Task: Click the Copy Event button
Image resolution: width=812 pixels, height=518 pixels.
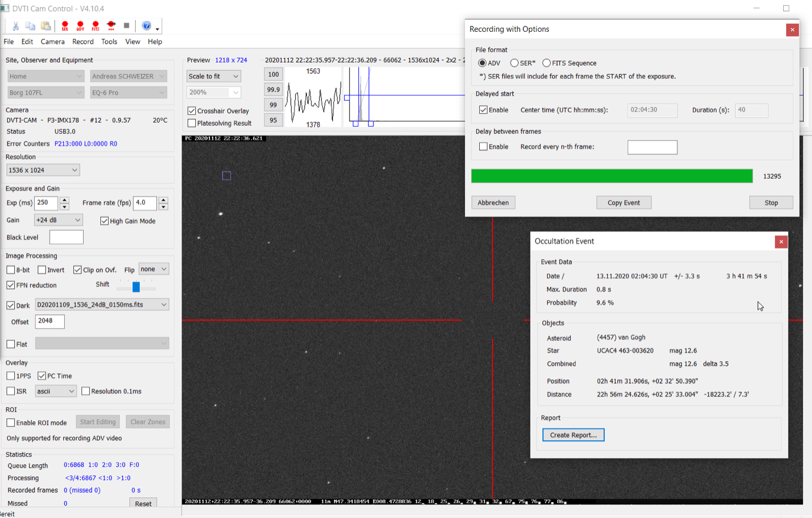Action: (x=624, y=203)
